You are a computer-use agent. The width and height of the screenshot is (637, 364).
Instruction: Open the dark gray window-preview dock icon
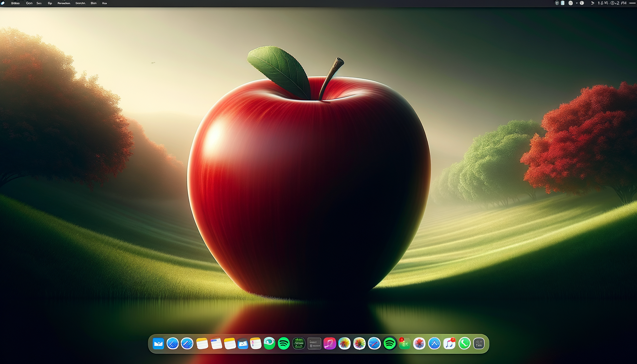point(314,344)
